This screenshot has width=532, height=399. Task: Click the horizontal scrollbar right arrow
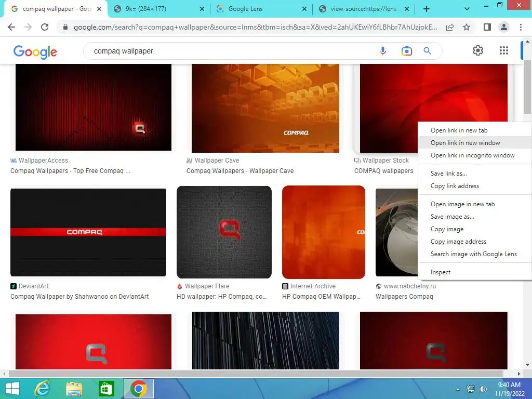click(x=519, y=374)
